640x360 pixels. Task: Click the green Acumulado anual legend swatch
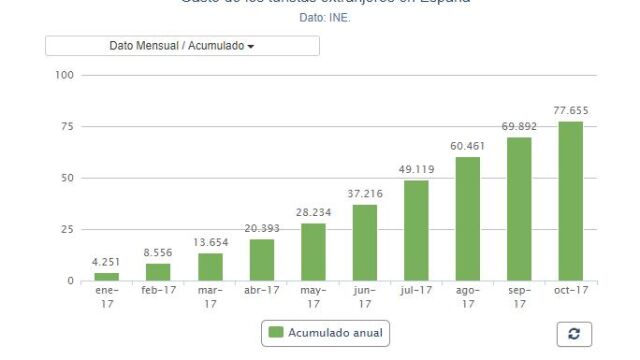(276, 332)
